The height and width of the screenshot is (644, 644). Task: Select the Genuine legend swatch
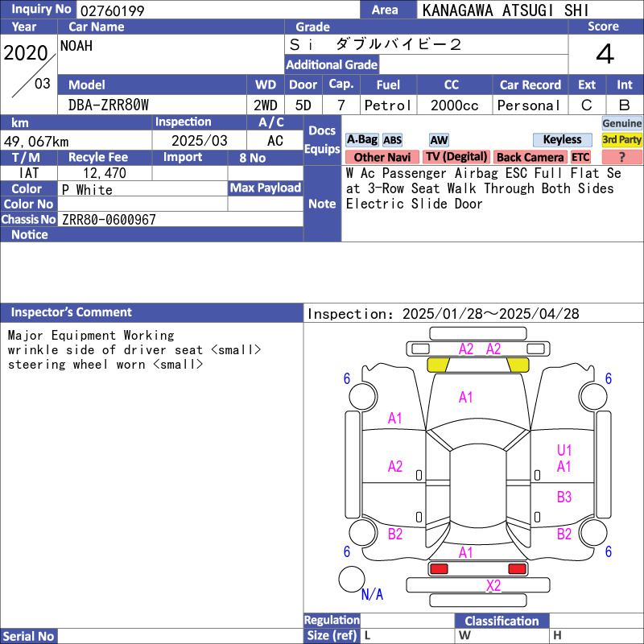pyautogui.click(x=622, y=123)
